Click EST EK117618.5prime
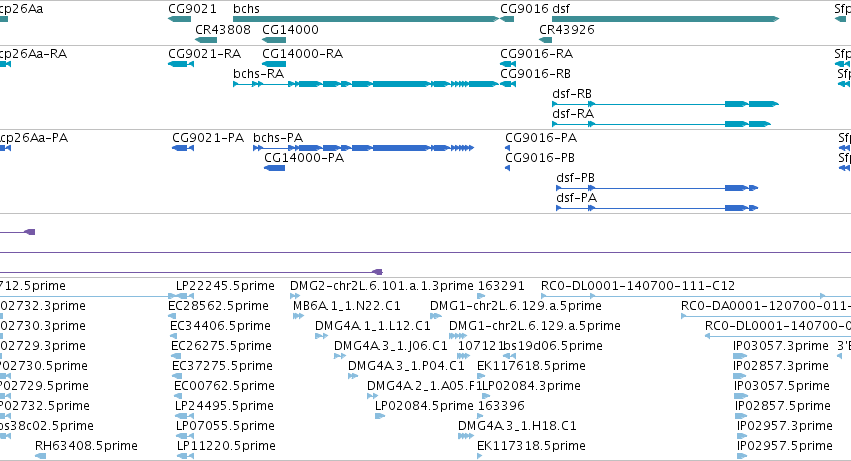 click(x=531, y=366)
